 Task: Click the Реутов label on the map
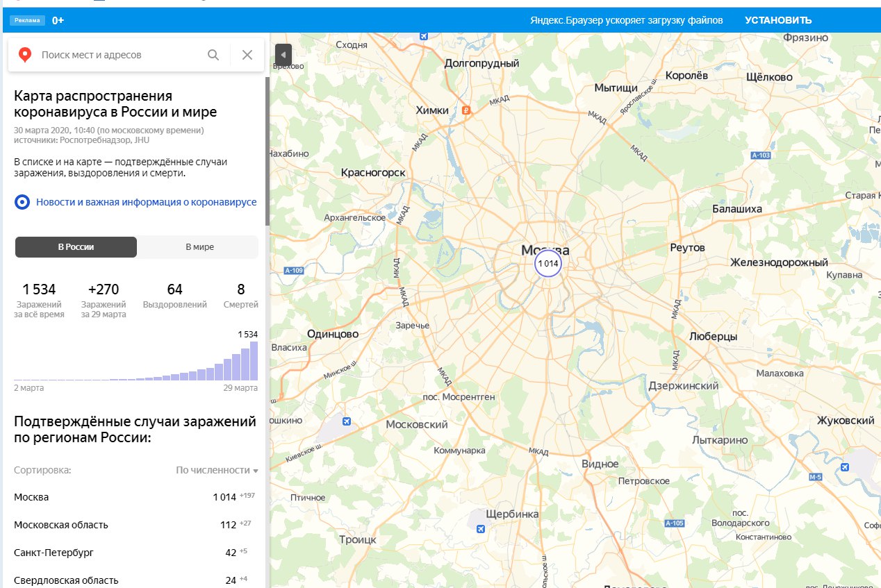pyautogui.click(x=687, y=248)
